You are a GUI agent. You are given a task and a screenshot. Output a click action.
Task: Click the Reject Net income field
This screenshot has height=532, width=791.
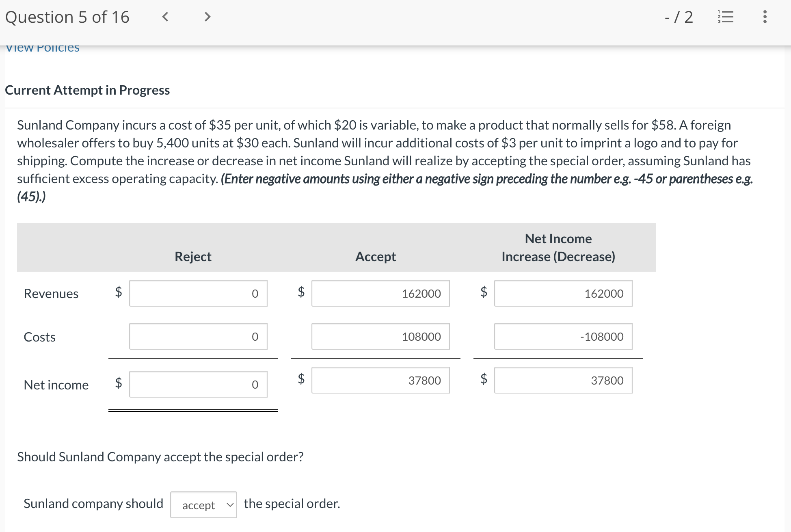point(198,384)
